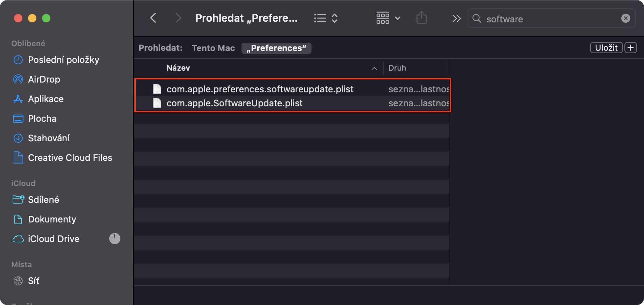Image resolution: width=644 pixels, height=305 pixels.
Task: Show more toolbar items chevron
Action: point(456,18)
